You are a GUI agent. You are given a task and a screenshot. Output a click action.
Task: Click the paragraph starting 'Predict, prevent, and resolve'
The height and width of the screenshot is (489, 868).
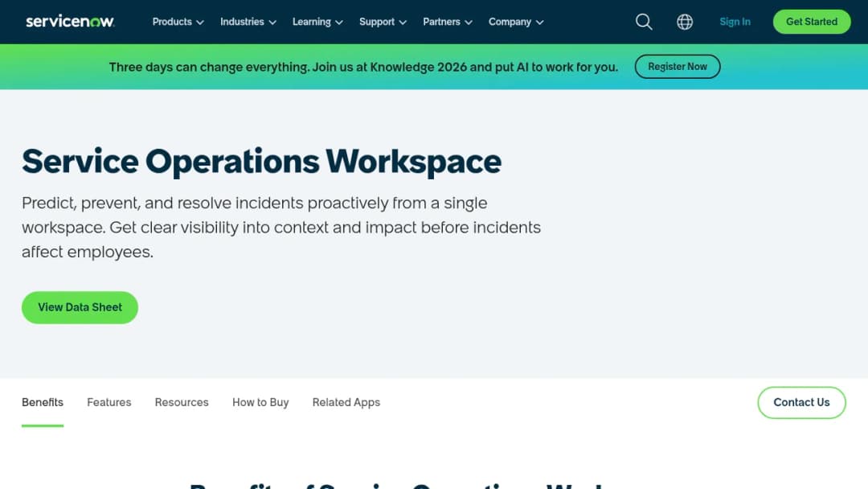click(281, 227)
